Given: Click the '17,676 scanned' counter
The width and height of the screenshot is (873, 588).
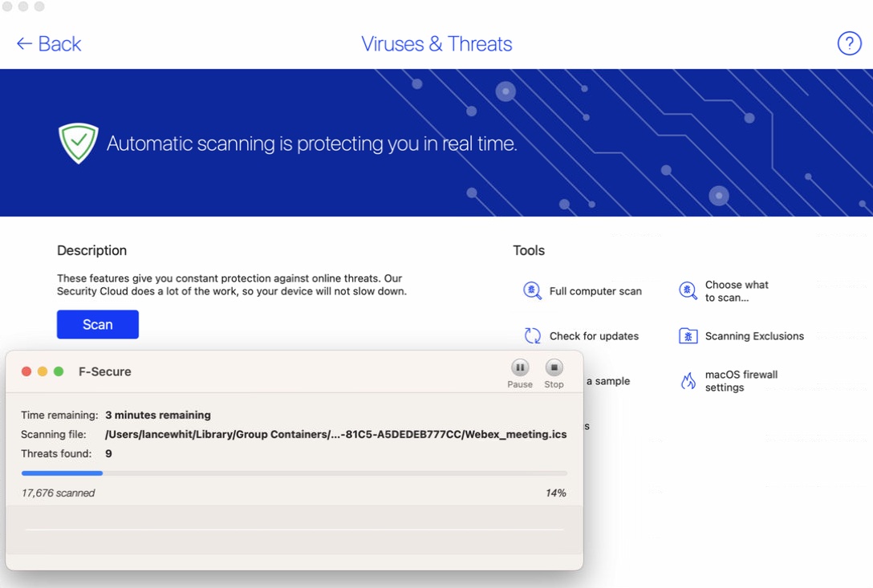Looking at the screenshot, I should point(58,493).
